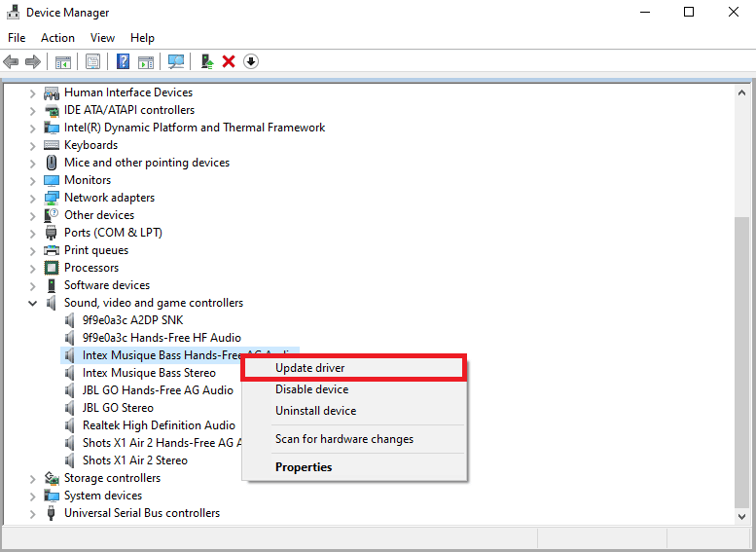Open the Properties sheet toolbar icon
756x552 pixels.
coord(93,61)
